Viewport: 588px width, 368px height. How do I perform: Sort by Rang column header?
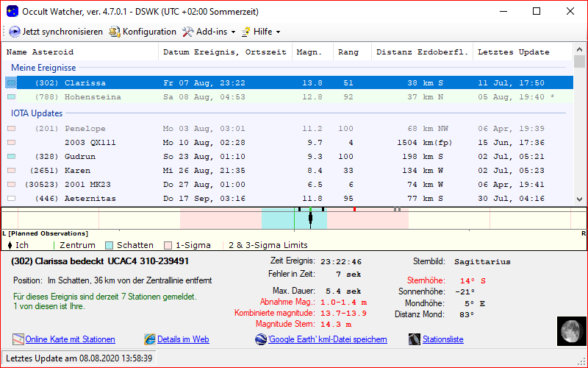(348, 52)
